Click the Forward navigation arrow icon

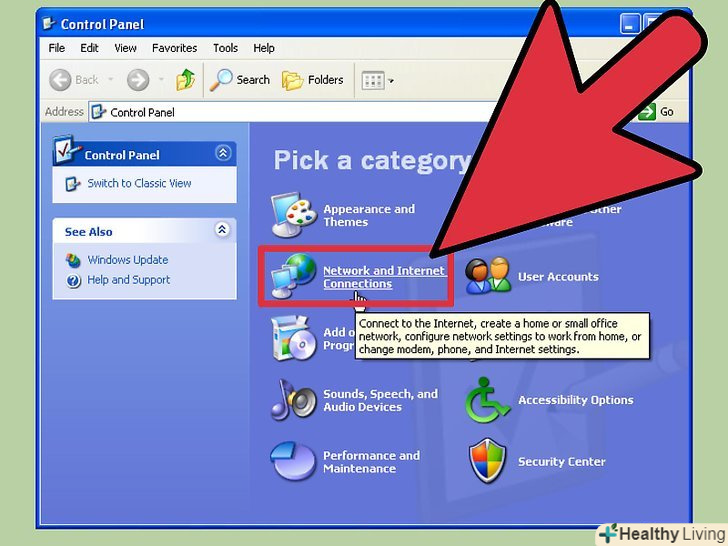click(x=138, y=80)
